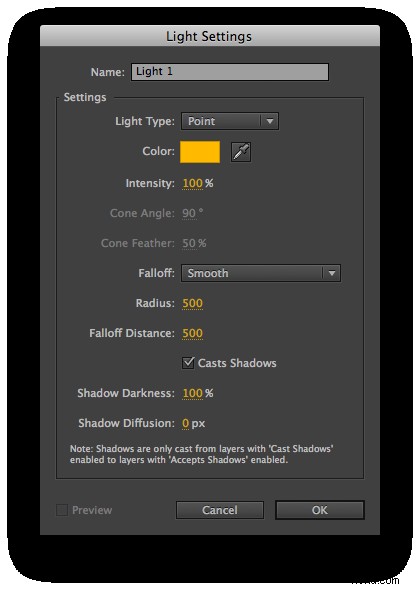This screenshot has width=420, height=590.
Task: Uncheck the Casts Shadows checkbox
Action: pos(188,363)
